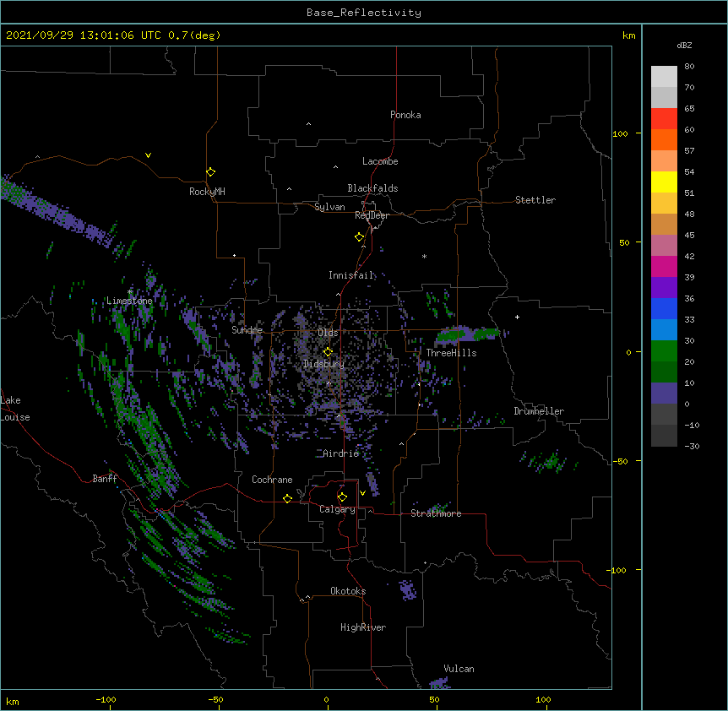Click the Blackfalds city label
The image size is (728, 711).
click(372, 188)
